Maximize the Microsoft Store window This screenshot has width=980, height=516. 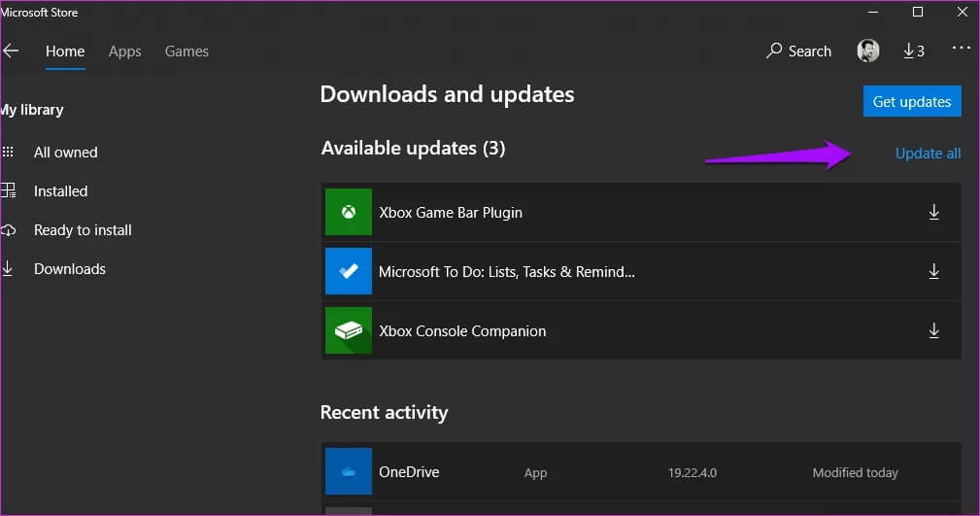pyautogui.click(x=918, y=12)
